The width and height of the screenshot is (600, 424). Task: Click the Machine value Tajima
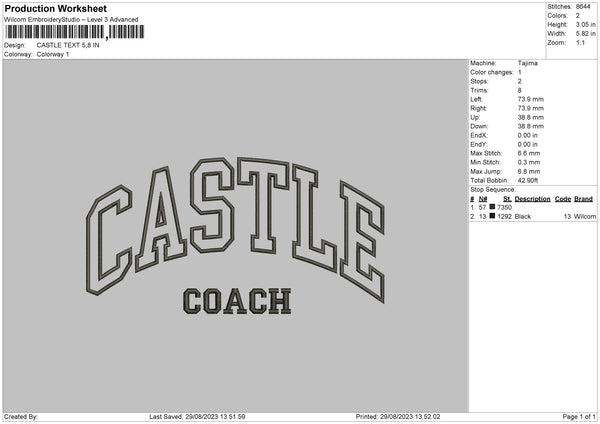pos(528,63)
